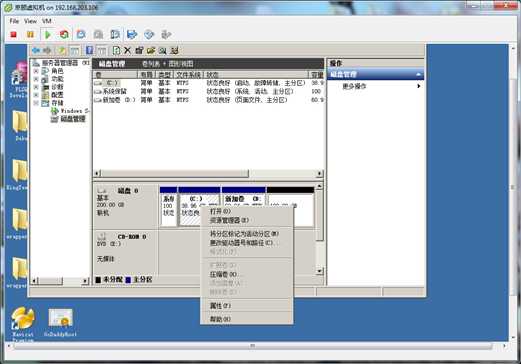Select the 系统保留 volume row

208,91
